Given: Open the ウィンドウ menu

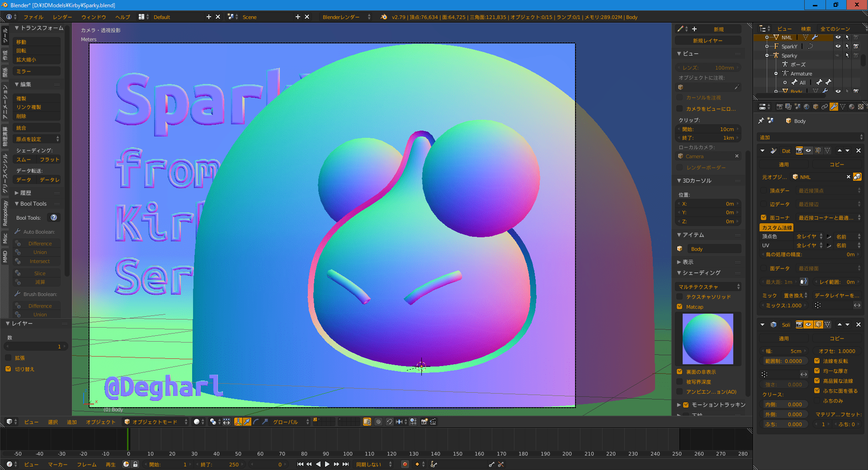Looking at the screenshot, I should click(94, 17).
